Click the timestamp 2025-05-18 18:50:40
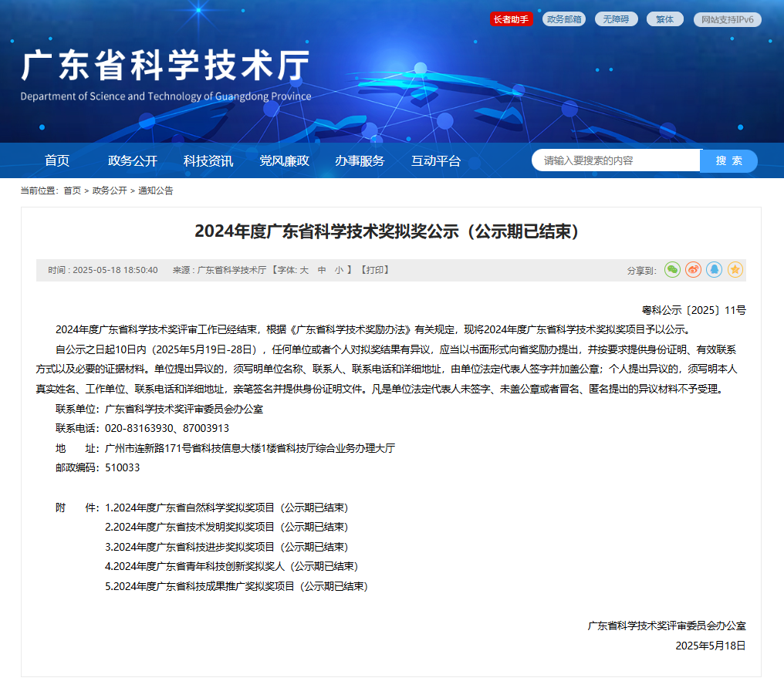 coord(115,270)
